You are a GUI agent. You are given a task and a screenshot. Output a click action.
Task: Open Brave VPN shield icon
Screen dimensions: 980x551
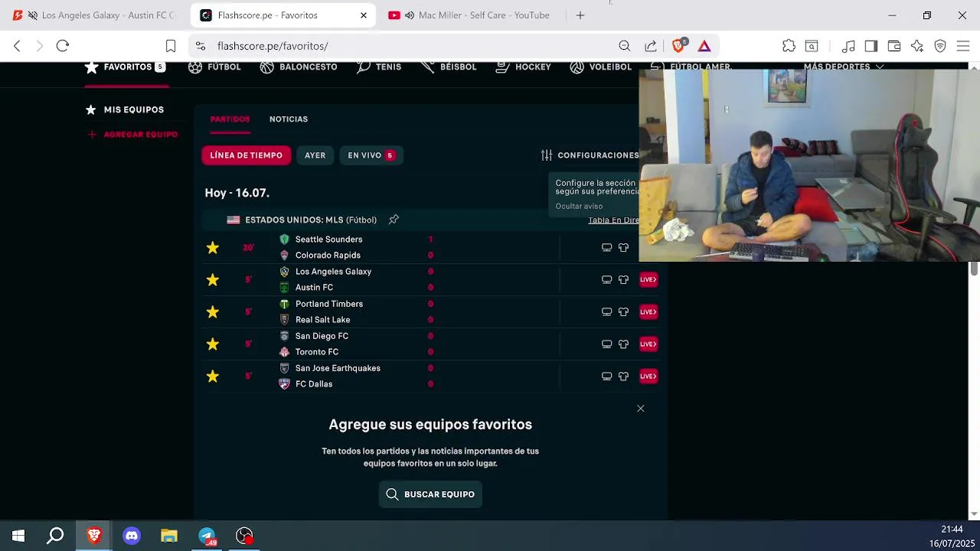tap(940, 46)
